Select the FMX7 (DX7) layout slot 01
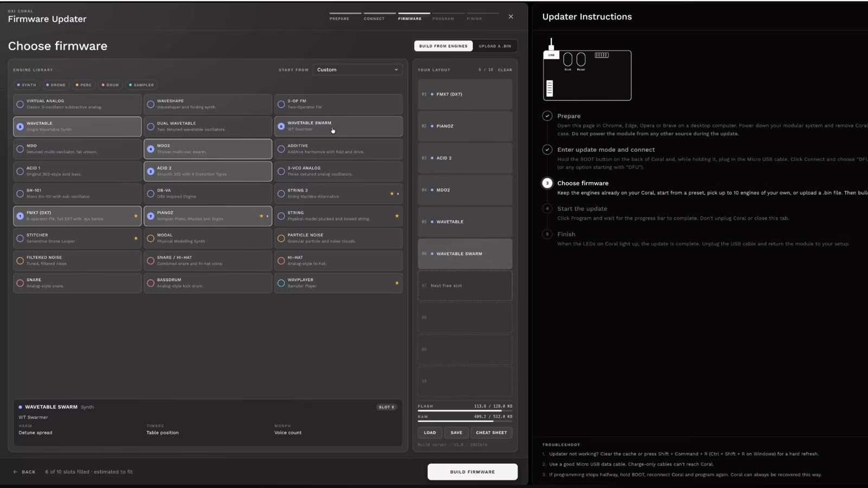The width and height of the screenshot is (868, 488). point(465,94)
